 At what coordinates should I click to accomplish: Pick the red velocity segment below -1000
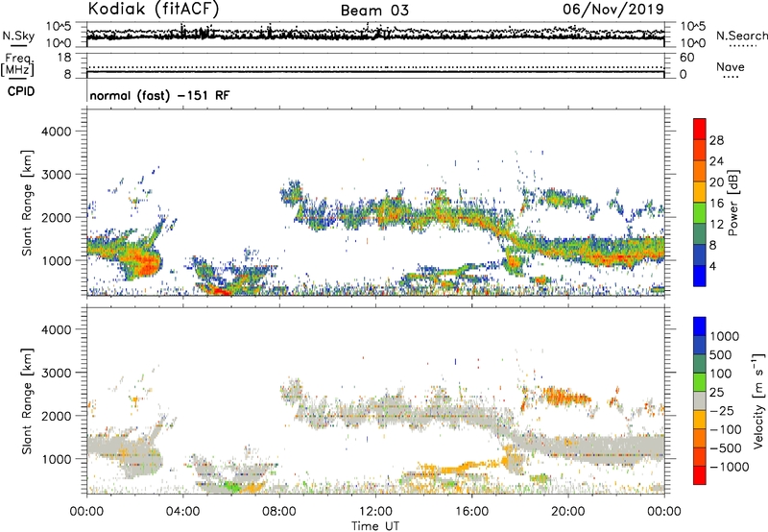pos(700,475)
